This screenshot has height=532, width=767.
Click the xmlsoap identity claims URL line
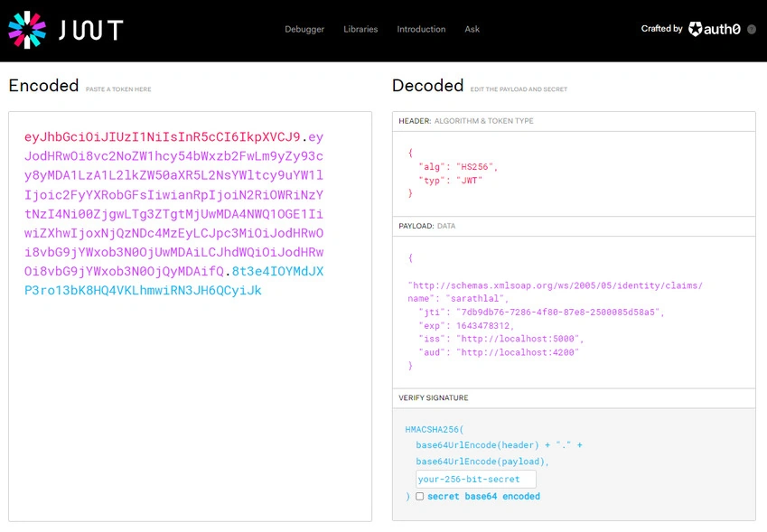tap(556, 285)
